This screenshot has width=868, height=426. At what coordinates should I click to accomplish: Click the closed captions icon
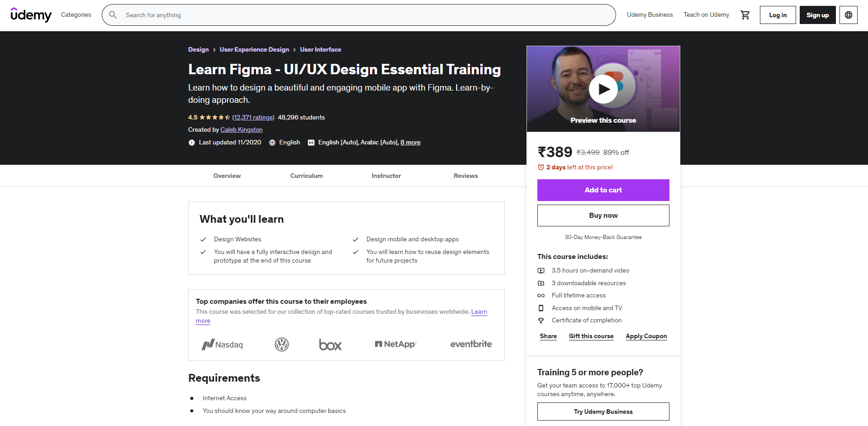pyautogui.click(x=311, y=143)
